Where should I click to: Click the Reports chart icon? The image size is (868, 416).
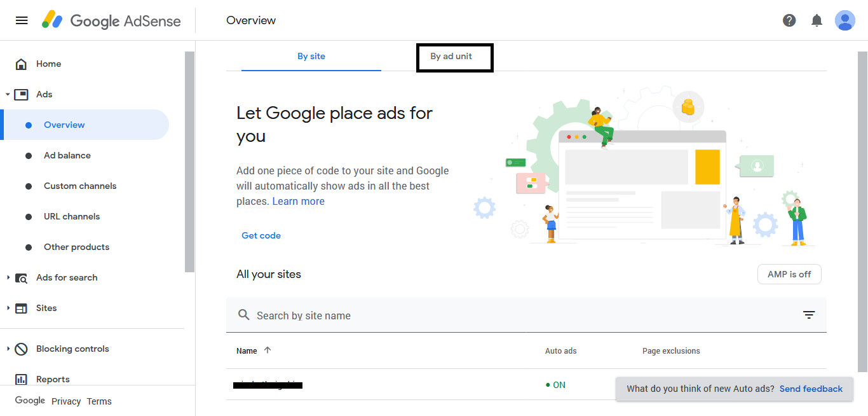(21, 380)
